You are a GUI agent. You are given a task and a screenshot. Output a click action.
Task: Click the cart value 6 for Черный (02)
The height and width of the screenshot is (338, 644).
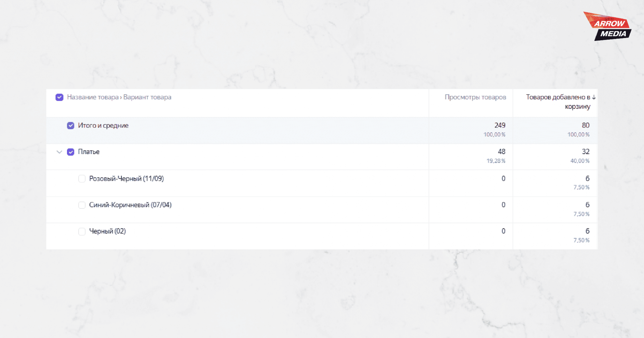pyautogui.click(x=587, y=231)
